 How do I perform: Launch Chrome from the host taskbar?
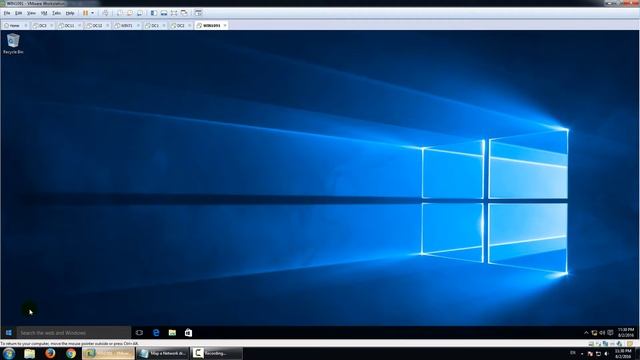coord(71,353)
